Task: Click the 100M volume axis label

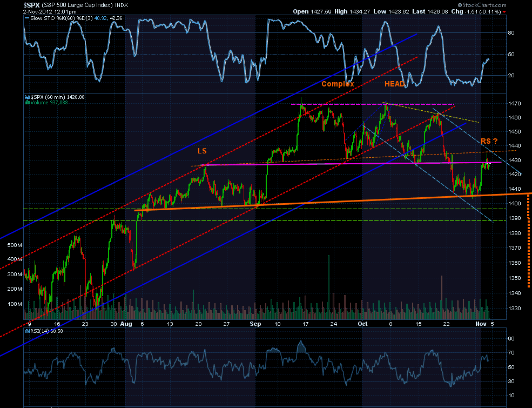Action: 15,304
